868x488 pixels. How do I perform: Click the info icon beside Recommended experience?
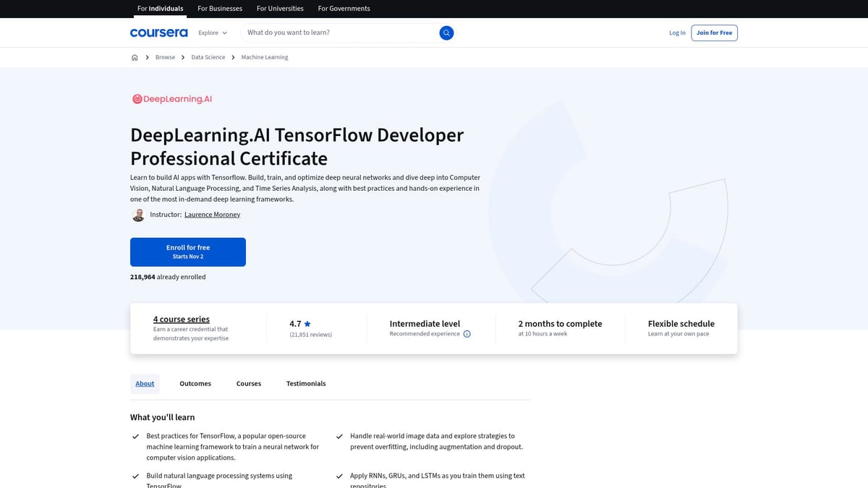[467, 334]
